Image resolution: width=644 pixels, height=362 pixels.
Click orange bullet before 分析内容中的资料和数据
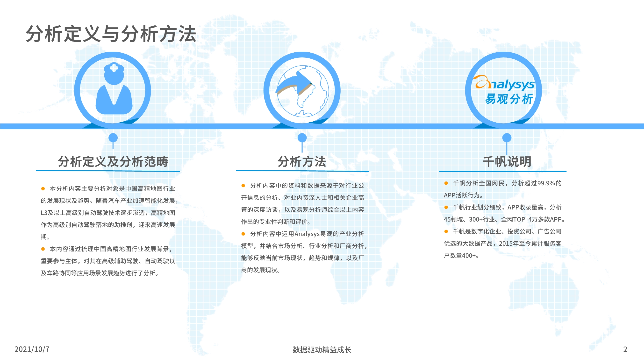(243, 185)
